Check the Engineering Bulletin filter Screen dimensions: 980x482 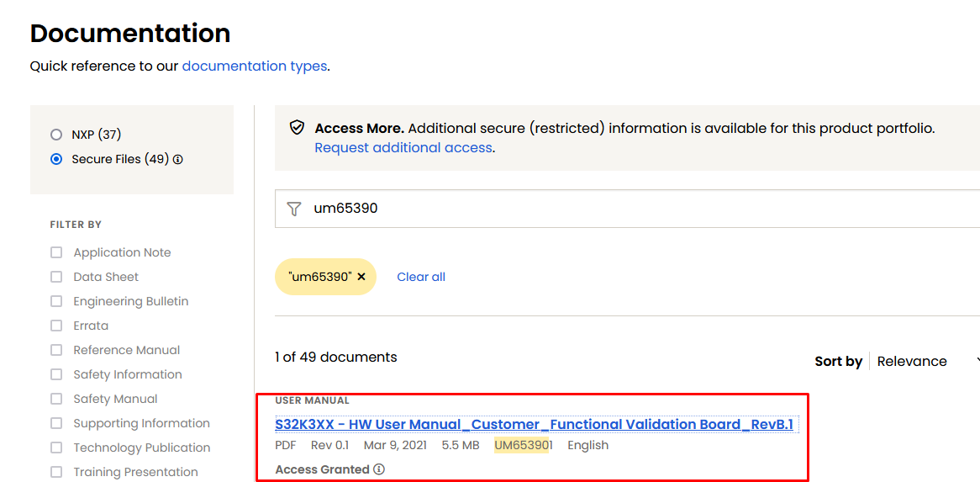[x=56, y=301]
